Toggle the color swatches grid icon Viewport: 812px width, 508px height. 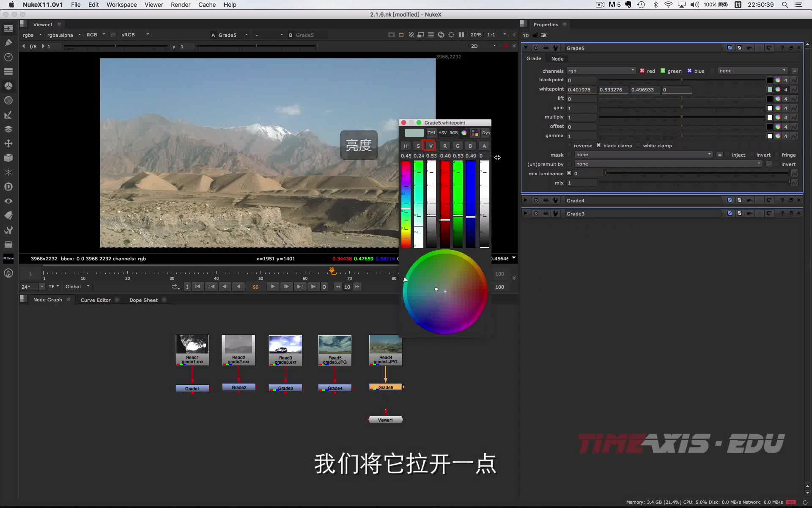(x=475, y=133)
